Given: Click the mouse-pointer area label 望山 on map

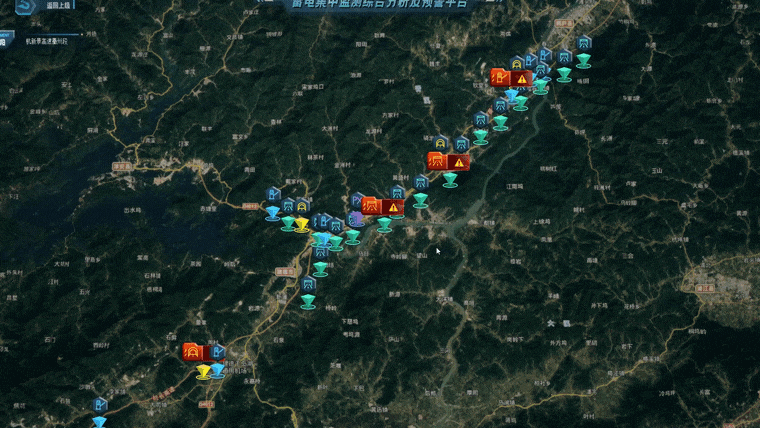Looking at the screenshot, I should click(x=422, y=255).
